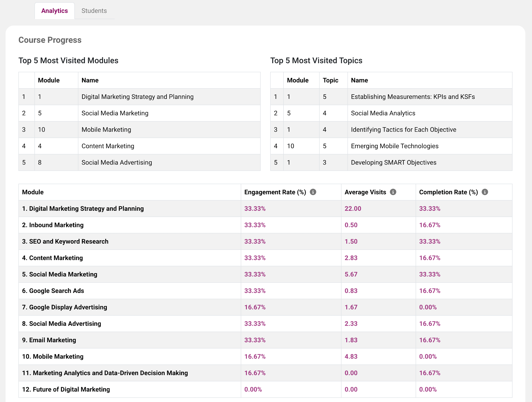Click the Engagement Rate info icon
Image resolution: width=532 pixels, height=402 pixels.
pyautogui.click(x=313, y=192)
